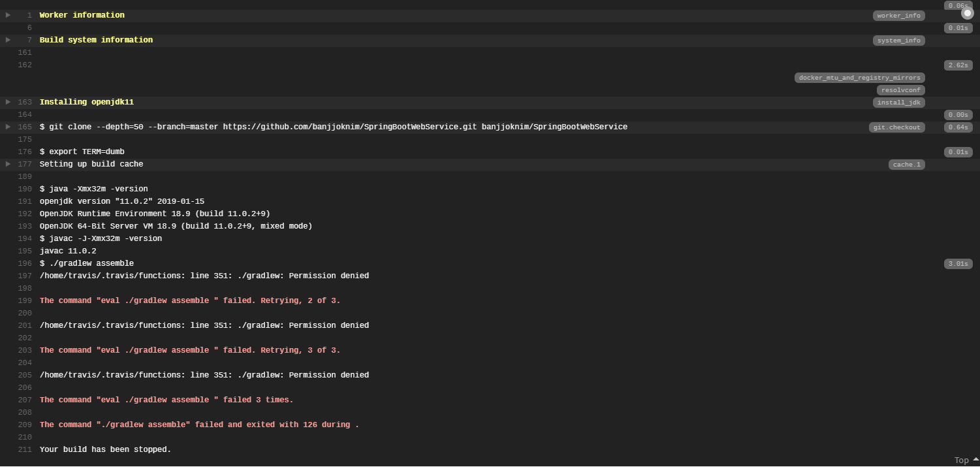Image resolution: width=980 pixels, height=467 pixels.
Task: Click the OpenJDK Runtime Environment line
Action: (155, 214)
